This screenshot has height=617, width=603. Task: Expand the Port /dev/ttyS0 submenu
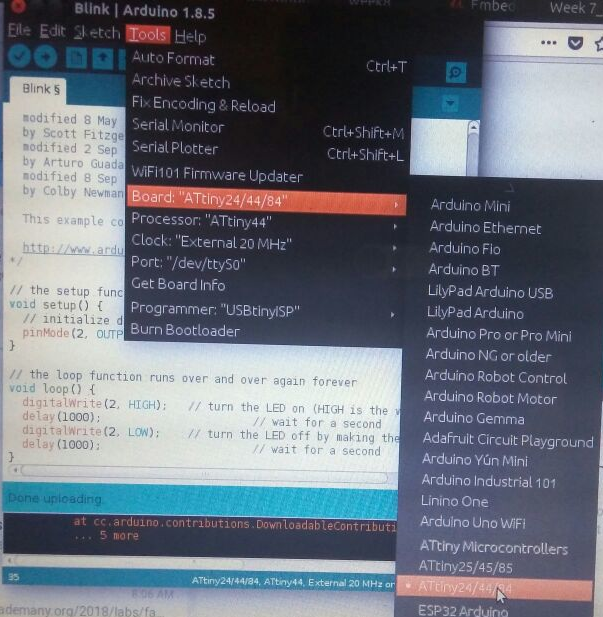pyautogui.click(x=265, y=264)
